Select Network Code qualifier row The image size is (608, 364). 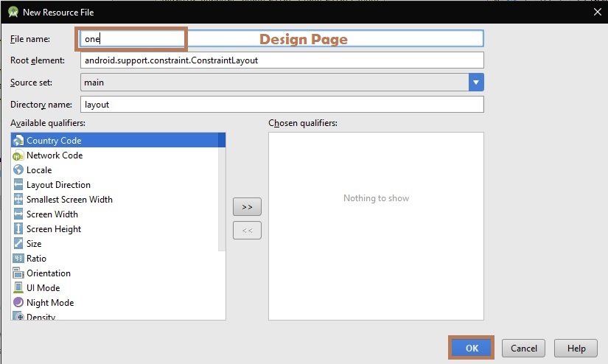tap(114, 155)
